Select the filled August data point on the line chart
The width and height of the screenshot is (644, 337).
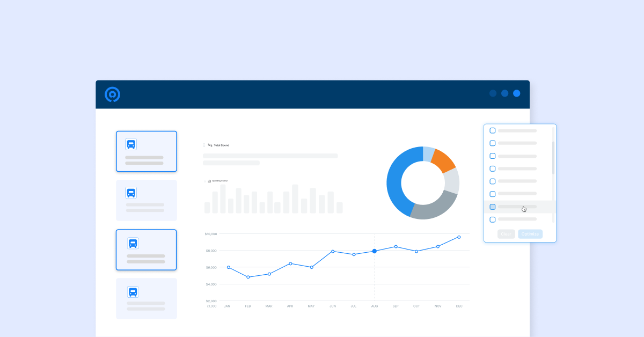(x=375, y=251)
